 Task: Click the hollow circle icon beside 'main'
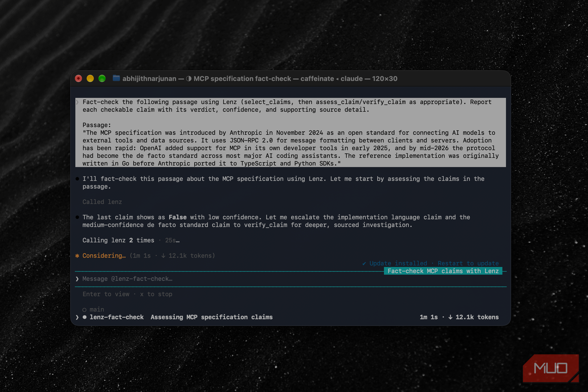tap(84, 310)
